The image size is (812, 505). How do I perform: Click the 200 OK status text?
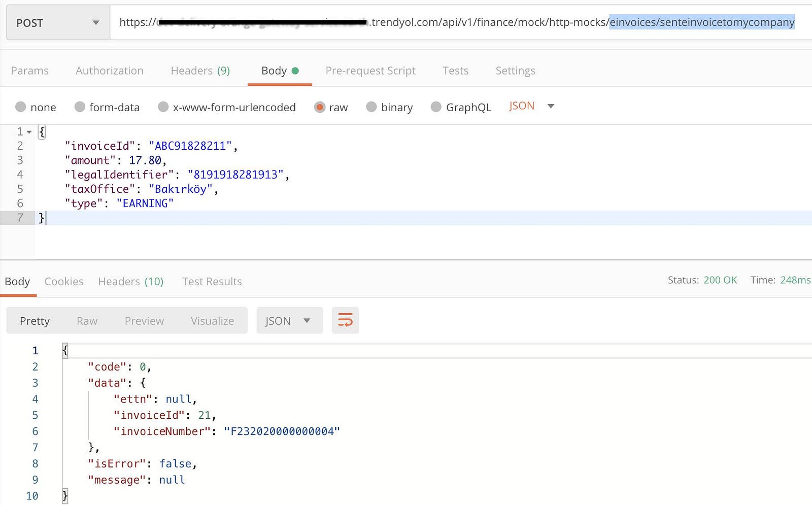click(720, 280)
